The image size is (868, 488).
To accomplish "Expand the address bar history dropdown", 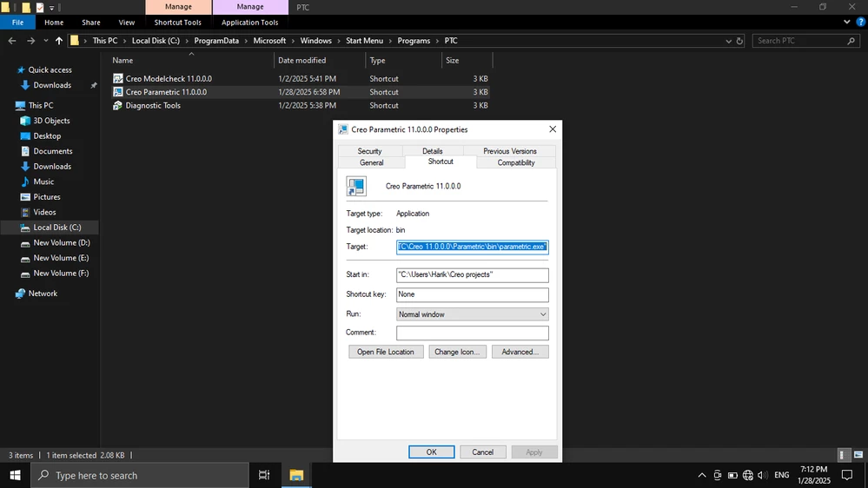I will [728, 41].
